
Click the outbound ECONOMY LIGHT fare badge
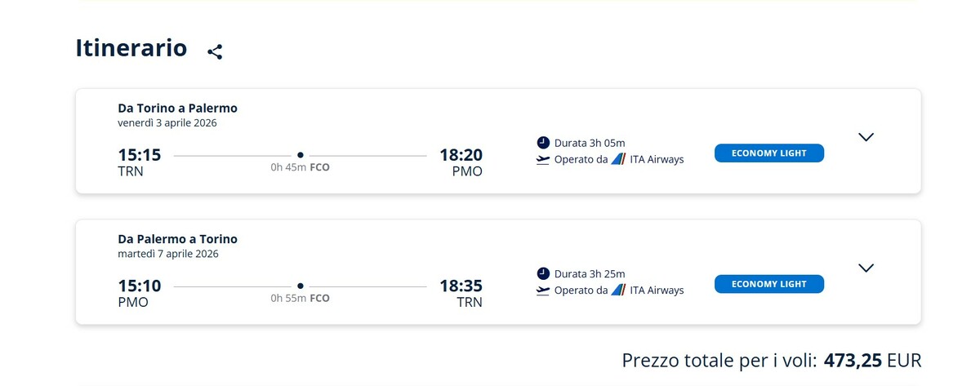point(768,153)
